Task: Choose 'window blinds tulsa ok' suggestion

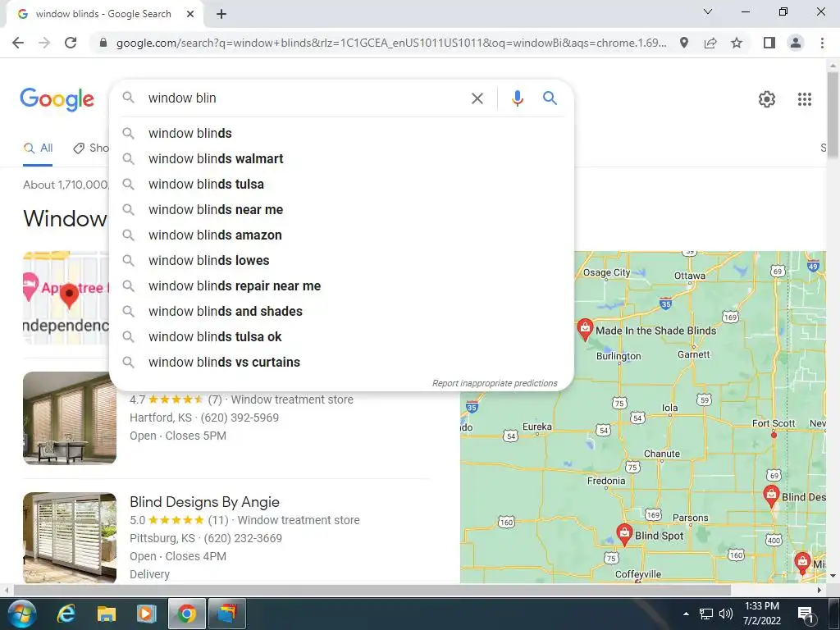Action: click(x=341, y=337)
